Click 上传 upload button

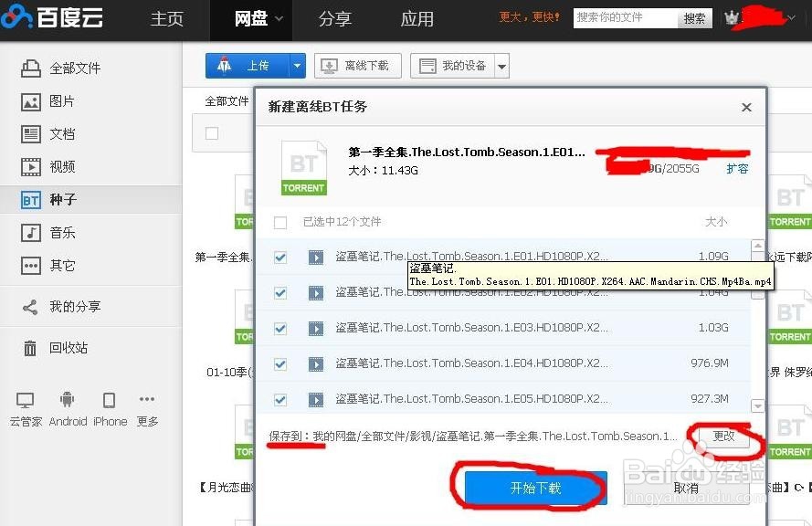248,66
